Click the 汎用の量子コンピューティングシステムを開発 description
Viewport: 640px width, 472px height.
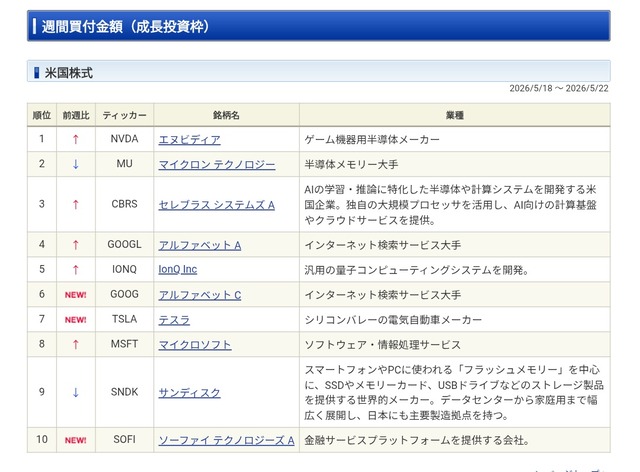coord(416,270)
